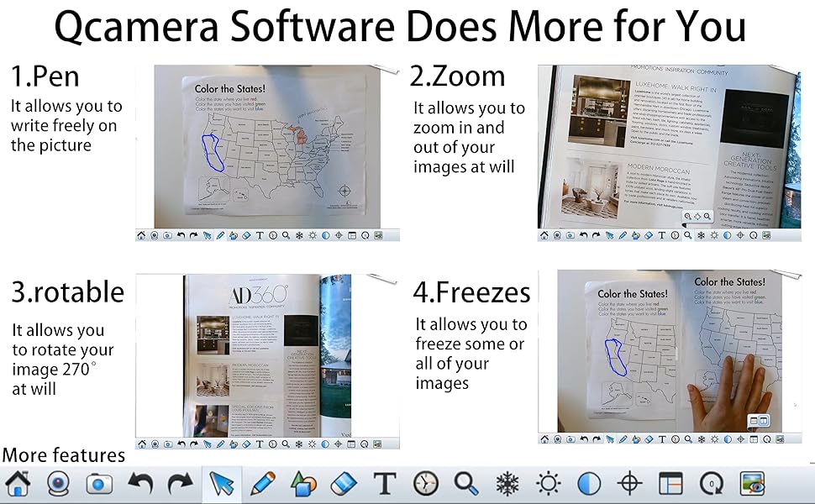
Task: Click the Home icon in the large bottom toolbar
Action: coord(18,483)
